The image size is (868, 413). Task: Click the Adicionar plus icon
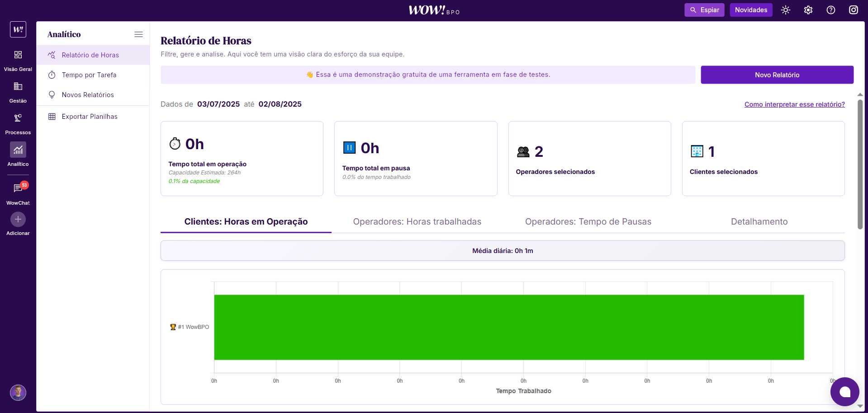tap(18, 220)
